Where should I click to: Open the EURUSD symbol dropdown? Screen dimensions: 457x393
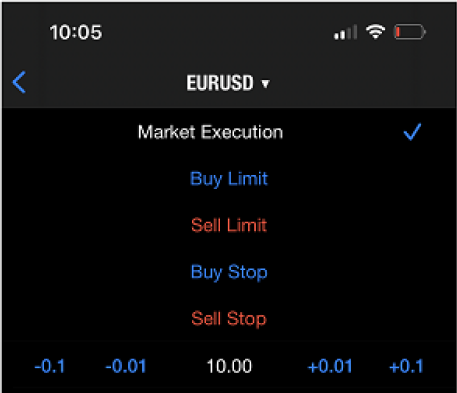coord(228,83)
